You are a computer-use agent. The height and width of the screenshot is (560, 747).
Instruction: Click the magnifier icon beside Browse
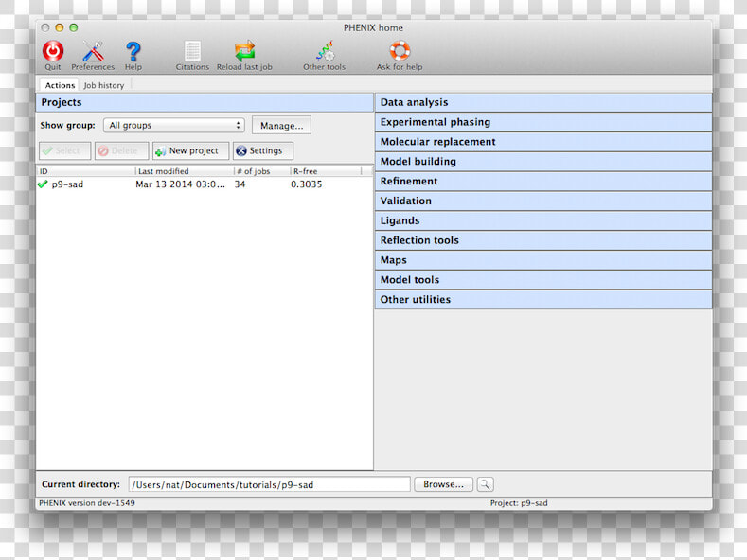485,484
